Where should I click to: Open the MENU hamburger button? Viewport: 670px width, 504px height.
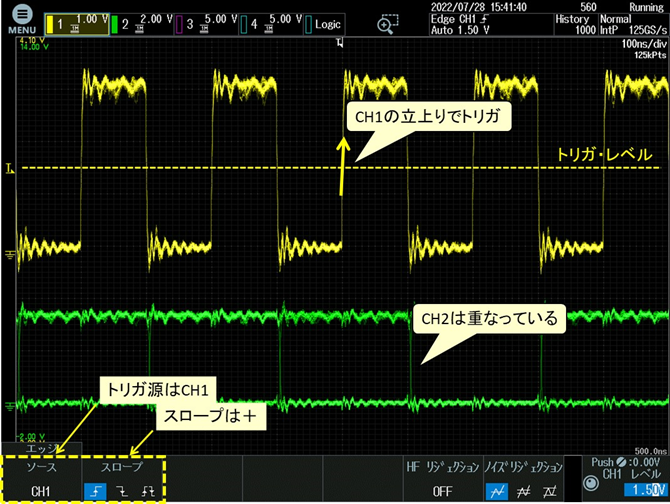[22, 19]
